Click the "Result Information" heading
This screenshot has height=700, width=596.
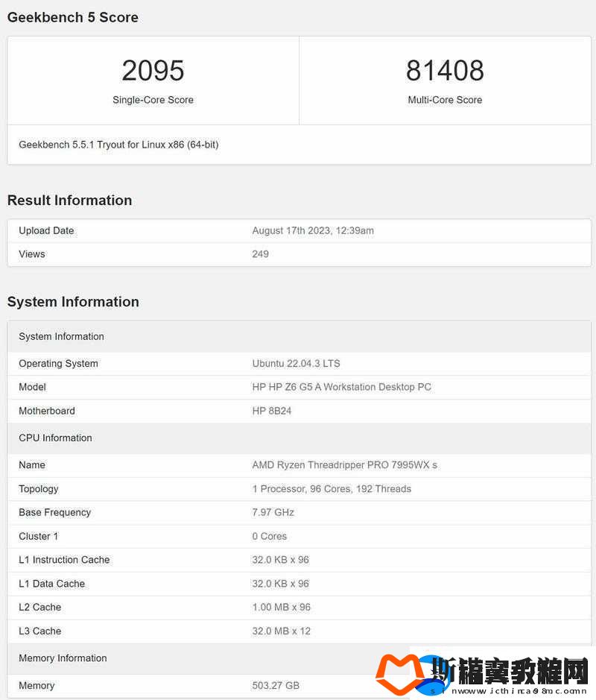[69, 201]
